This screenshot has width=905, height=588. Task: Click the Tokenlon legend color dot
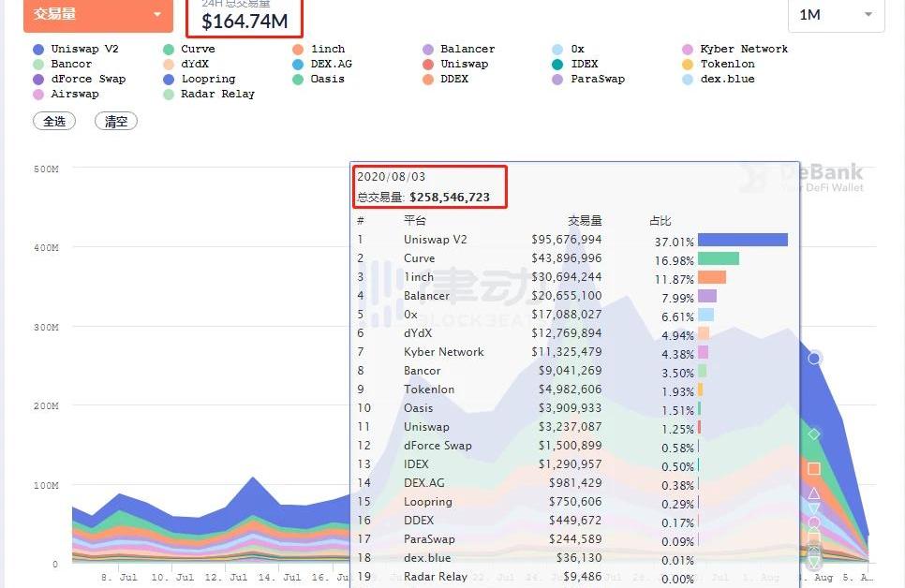[x=688, y=64]
